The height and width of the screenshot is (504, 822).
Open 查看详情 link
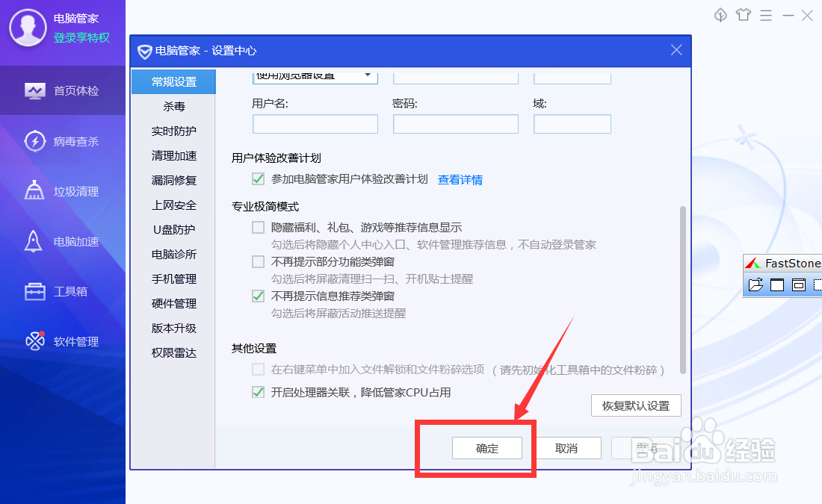460,180
